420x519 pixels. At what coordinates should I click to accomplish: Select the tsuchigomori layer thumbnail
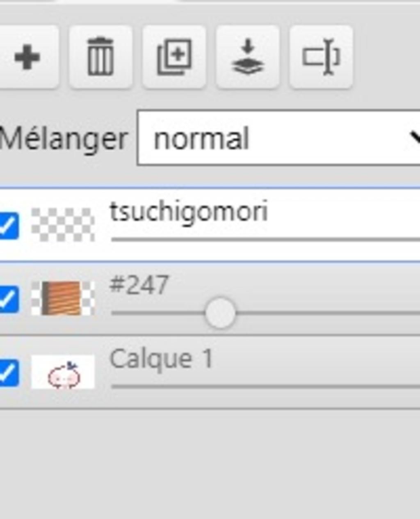point(63,225)
